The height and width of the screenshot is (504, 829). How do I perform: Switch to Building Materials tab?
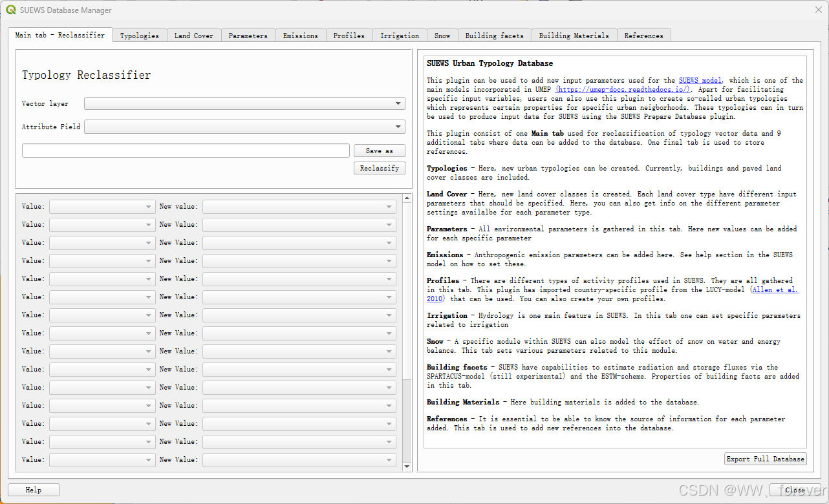point(574,36)
